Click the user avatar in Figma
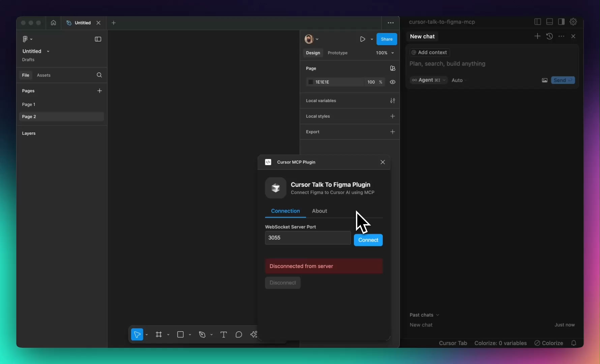 pyautogui.click(x=309, y=39)
